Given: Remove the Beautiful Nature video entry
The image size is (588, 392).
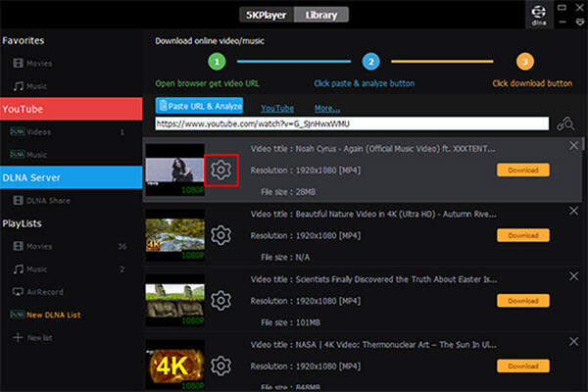Looking at the screenshot, I should pyautogui.click(x=574, y=212).
